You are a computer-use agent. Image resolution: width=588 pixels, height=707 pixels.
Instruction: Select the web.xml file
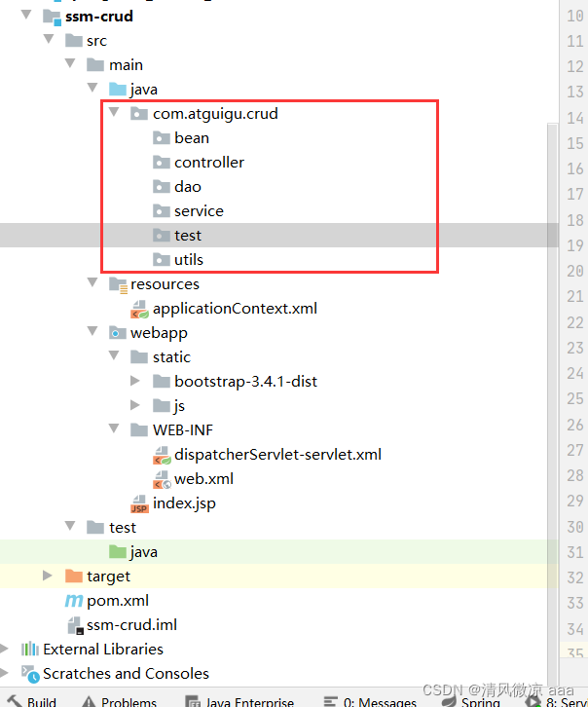[203, 478]
